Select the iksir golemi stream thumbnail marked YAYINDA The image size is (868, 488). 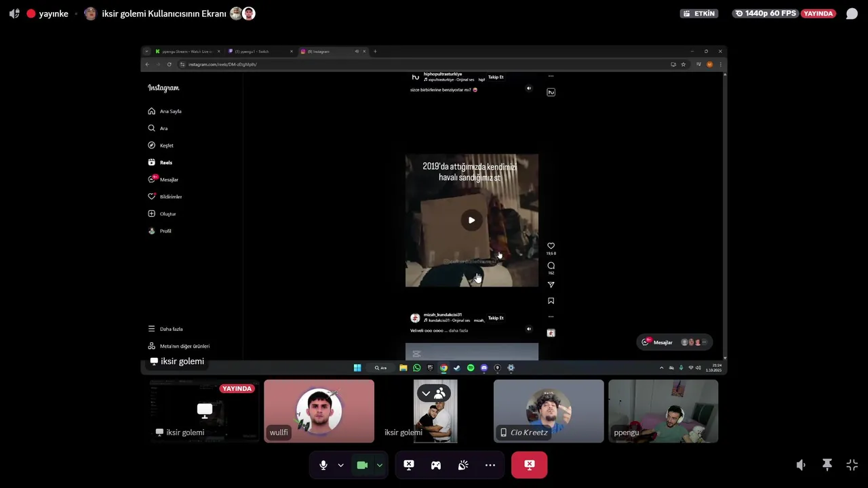click(204, 411)
